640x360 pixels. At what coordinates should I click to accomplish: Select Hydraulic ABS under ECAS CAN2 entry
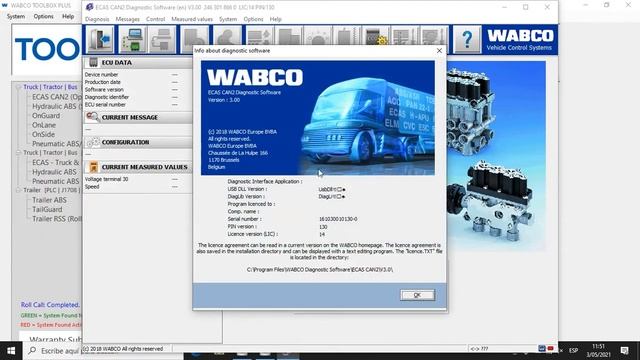(x=57, y=106)
